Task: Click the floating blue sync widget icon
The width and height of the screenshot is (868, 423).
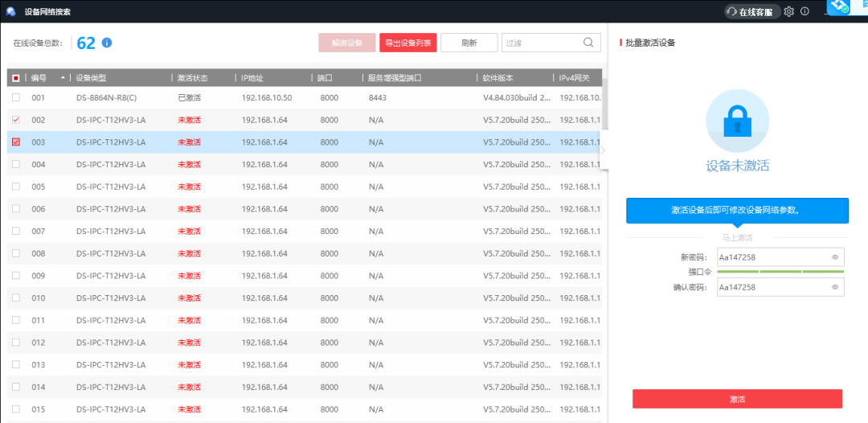Action: tap(840, 7)
